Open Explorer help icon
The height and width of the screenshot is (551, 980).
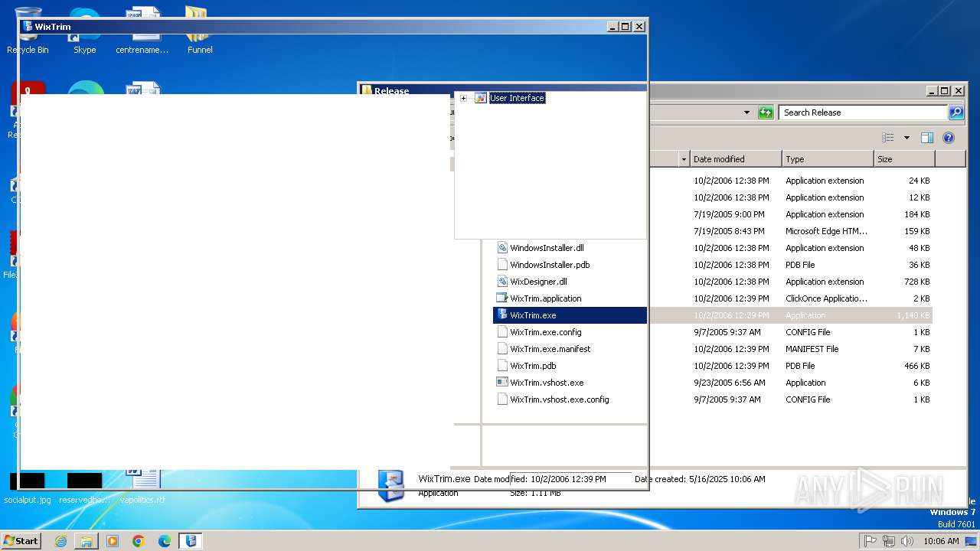[x=949, y=138]
